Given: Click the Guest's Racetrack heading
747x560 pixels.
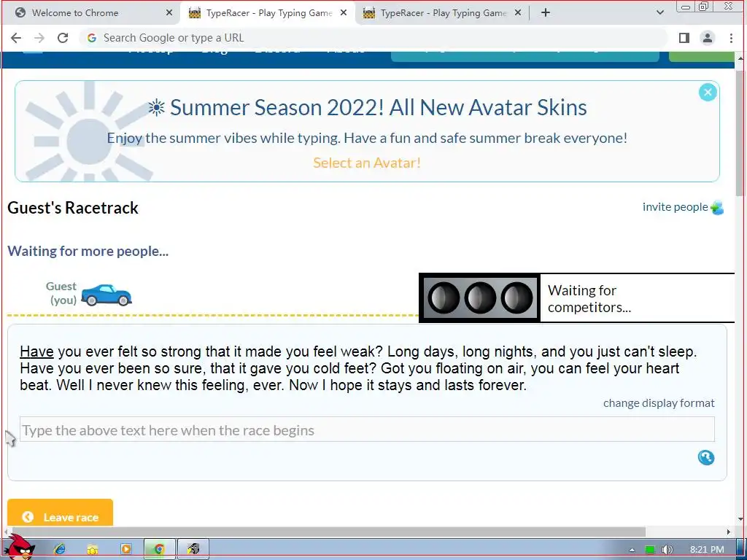Looking at the screenshot, I should [x=73, y=208].
